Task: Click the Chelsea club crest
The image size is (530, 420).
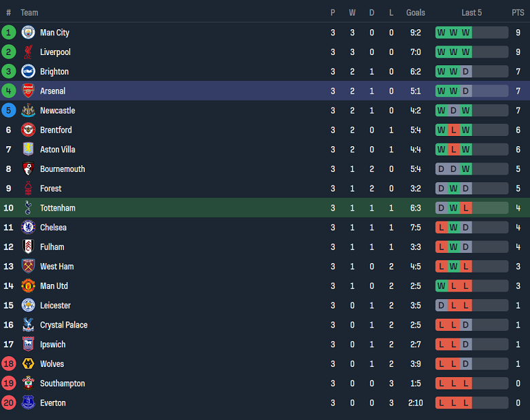Action: pos(28,228)
